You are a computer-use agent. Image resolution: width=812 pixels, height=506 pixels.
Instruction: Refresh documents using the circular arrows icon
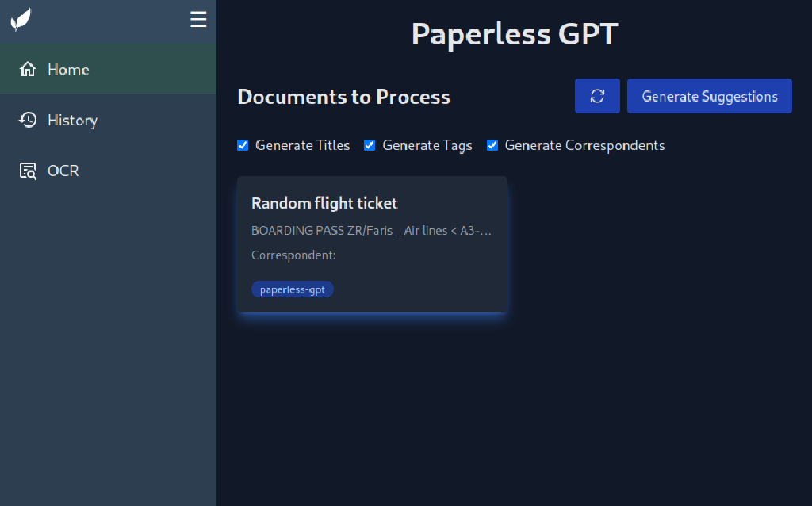pos(597,95)
